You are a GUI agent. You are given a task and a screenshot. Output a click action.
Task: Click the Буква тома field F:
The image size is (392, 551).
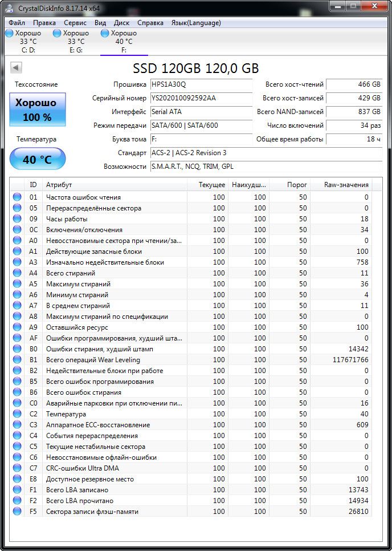[201, 139]
